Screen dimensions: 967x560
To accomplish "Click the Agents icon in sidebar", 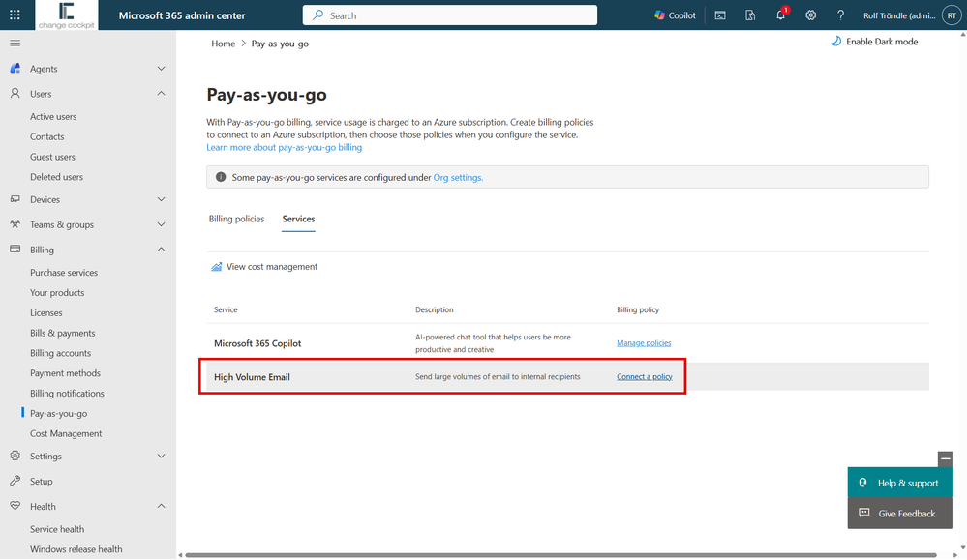I will point(15,69).
